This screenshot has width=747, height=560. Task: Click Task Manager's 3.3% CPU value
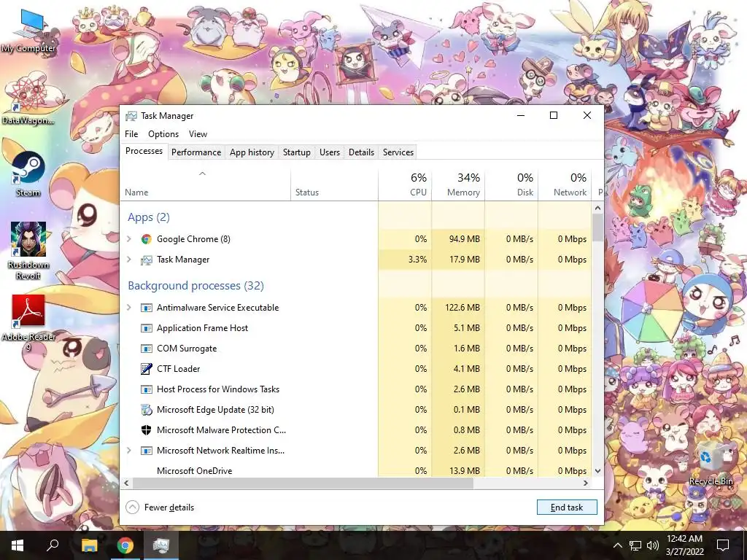point(417,260)
